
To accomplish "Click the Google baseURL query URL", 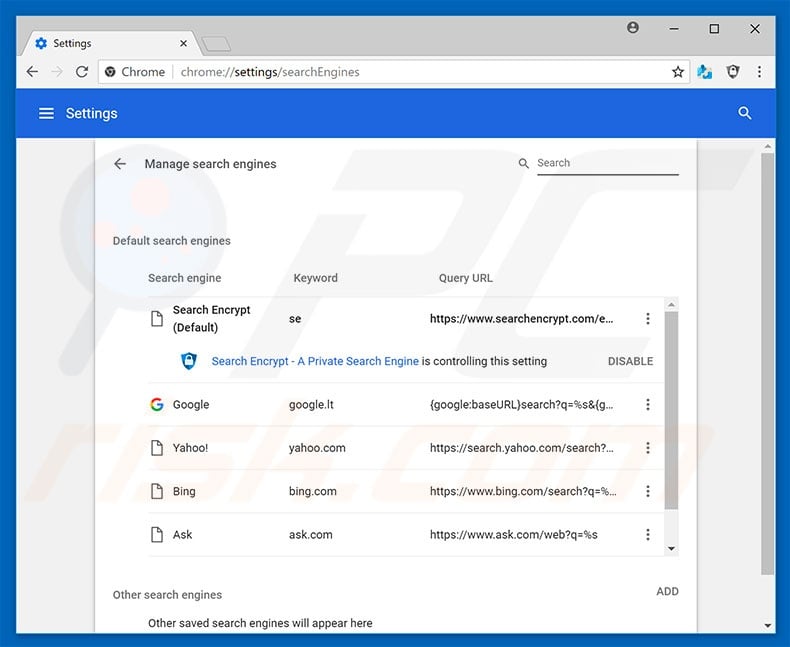I will point(521,405).
